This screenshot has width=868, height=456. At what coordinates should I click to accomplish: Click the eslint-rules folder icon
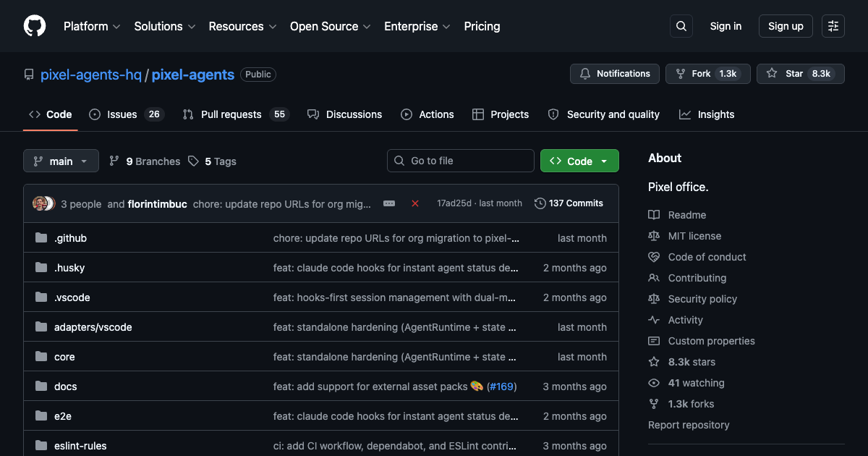click(x=41, y=446)
